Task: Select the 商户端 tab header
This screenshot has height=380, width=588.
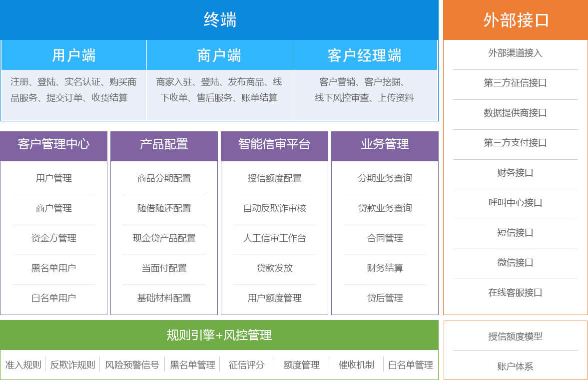Action: click(219, 55)
